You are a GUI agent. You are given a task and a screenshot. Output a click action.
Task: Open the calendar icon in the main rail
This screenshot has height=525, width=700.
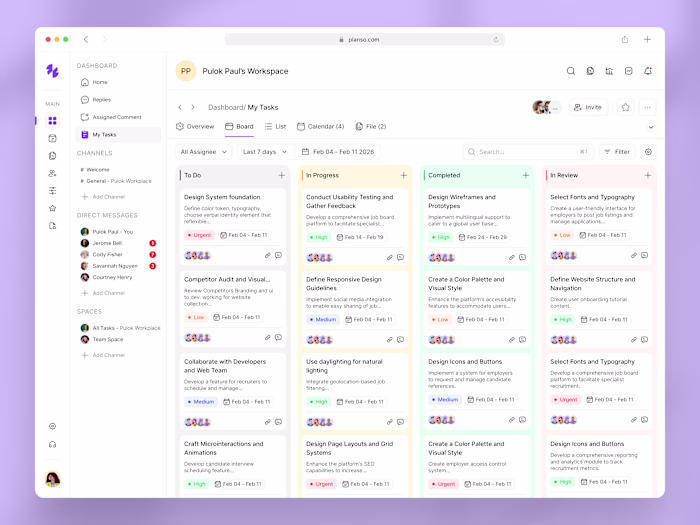52,138
